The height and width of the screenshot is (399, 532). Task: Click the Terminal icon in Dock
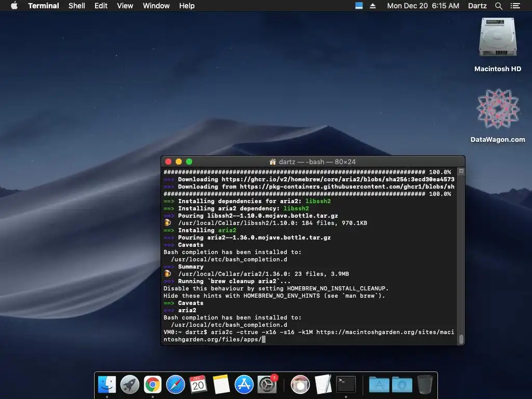pyautogui.click(x=345, y=385)
